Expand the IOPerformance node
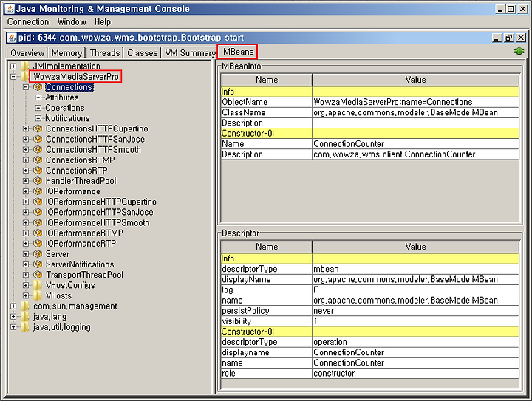532x401 pixels. coord(26,191)
